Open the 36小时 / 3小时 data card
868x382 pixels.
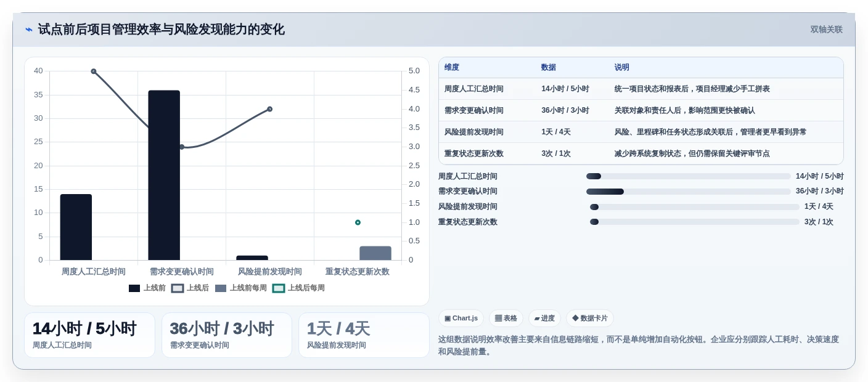227,335
